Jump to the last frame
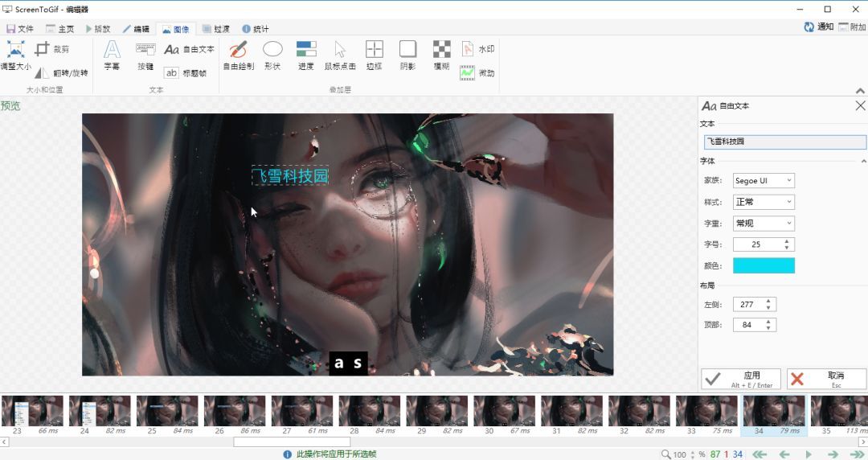 858,454
